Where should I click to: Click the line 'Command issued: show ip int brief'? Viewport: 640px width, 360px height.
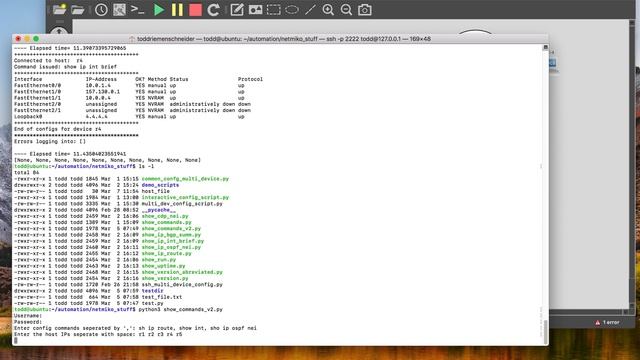pos(66,67)
